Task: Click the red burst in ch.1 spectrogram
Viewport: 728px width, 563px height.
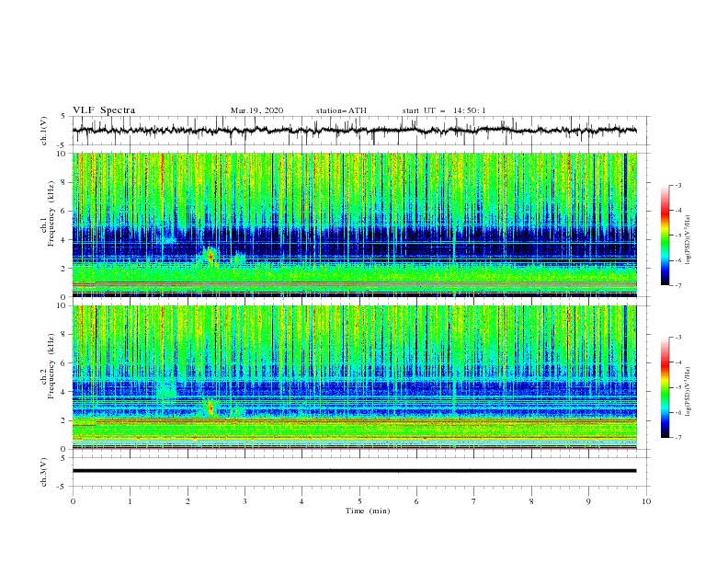Action: (x=210, y=257)
